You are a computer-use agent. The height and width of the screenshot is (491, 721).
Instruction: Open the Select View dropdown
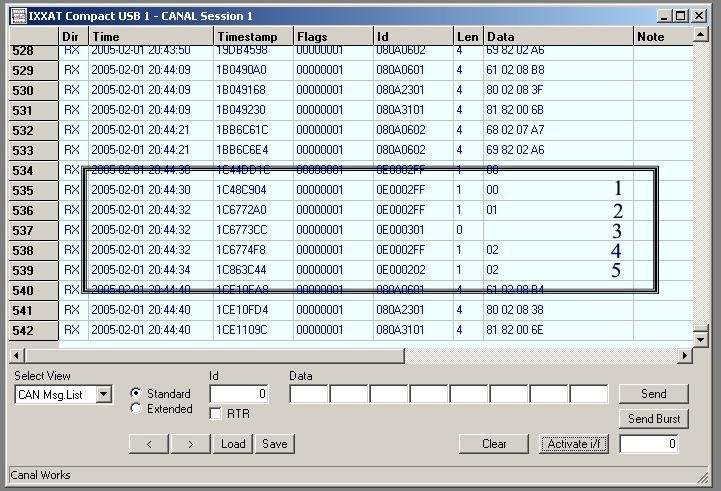point(103,395)
